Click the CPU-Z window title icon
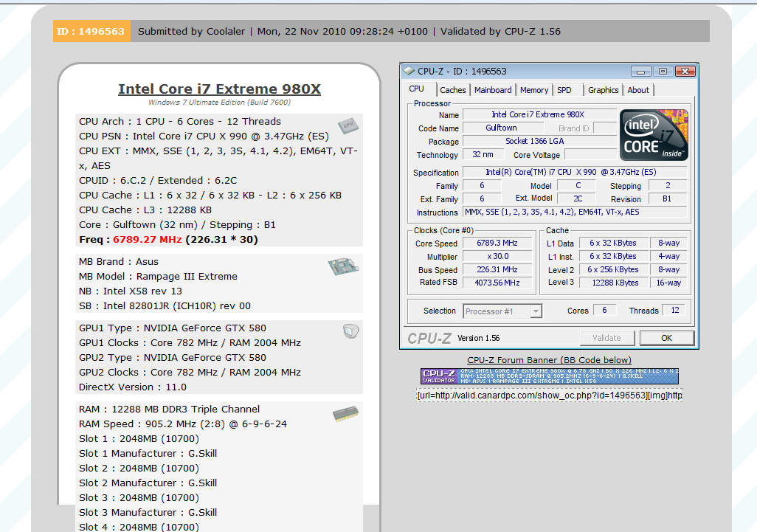This screenshot has height=532, width=757. (x=409, y=71)
